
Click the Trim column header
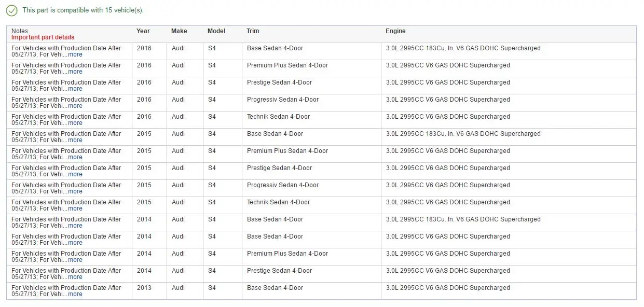click(x=253, y=31)
